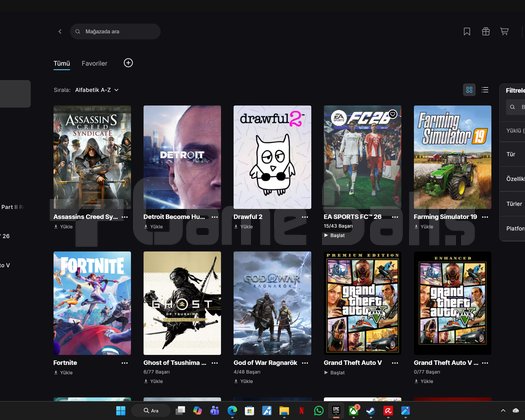Expand the Türler filter section
525x420 pixels.
(512, 204)
